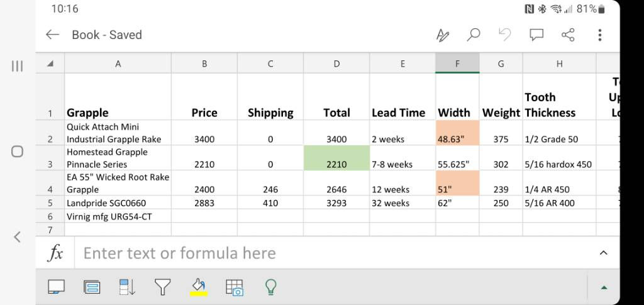The image size is (644, 305).
Task: Open the comments speech bubble icon
Action: [536, 35]
